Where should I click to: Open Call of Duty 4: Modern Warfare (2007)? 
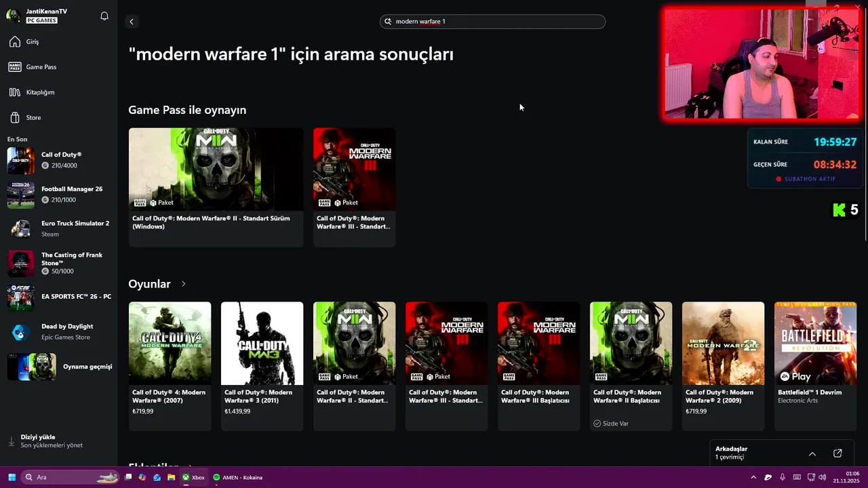[170, 366]
